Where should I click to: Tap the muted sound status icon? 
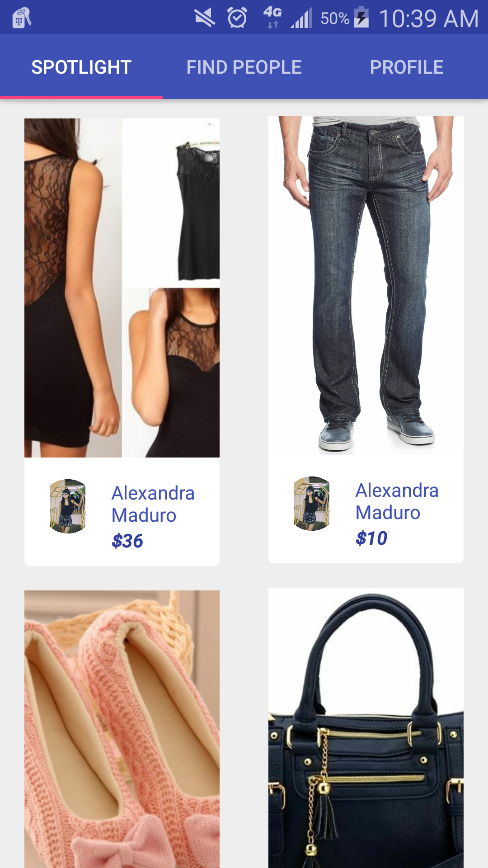point(205,18)
